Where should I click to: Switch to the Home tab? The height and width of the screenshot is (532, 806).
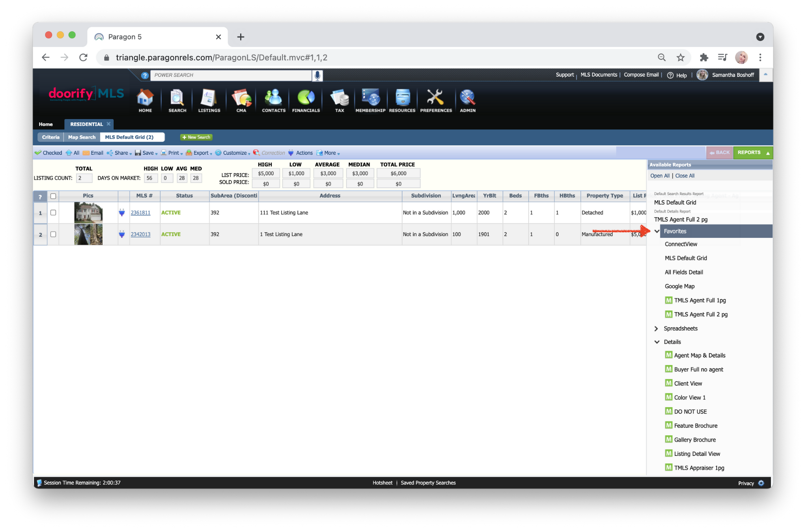pos(46,124)
